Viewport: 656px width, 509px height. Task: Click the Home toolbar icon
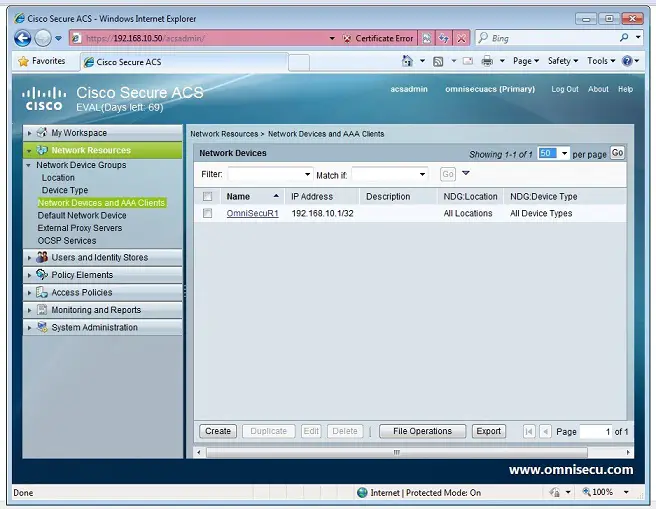pos(407,61)
